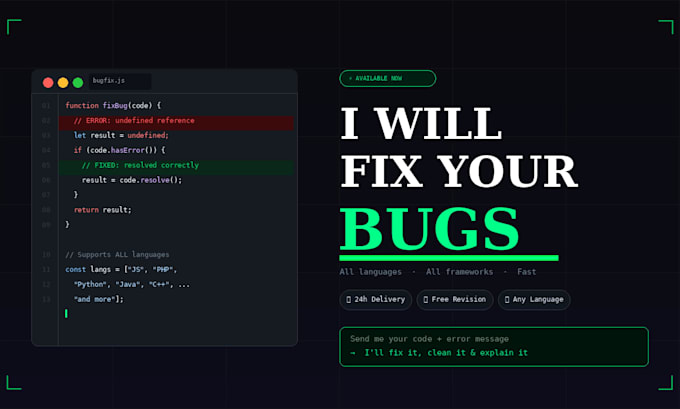Click the line with "Python", "Java", "C++"

[x=131, y=285]
